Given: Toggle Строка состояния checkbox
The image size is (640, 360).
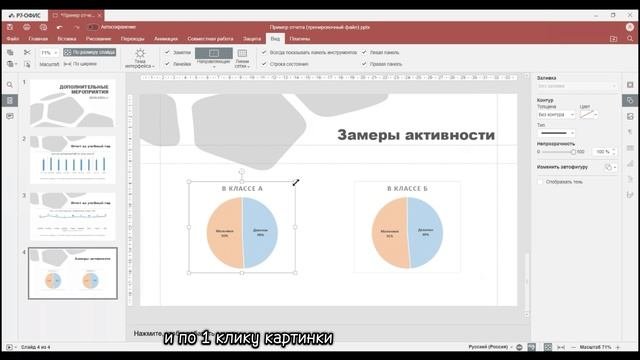Looking at the screenshot, I should coord(264,64).
